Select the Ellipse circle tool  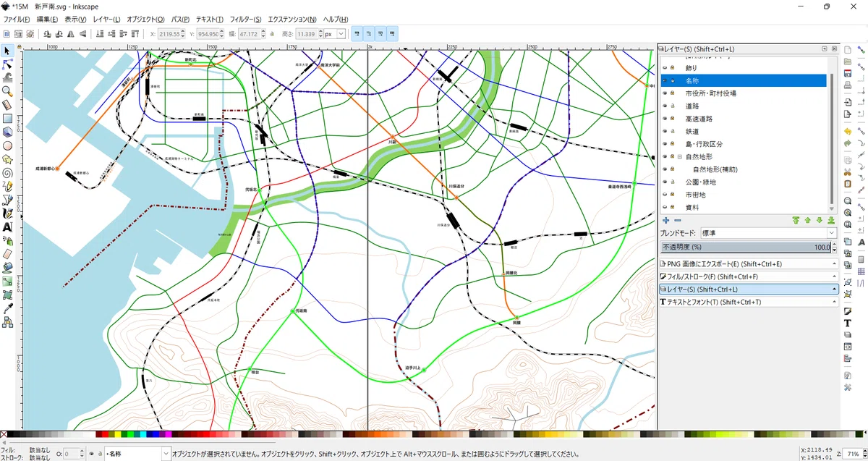coord(7,145)
